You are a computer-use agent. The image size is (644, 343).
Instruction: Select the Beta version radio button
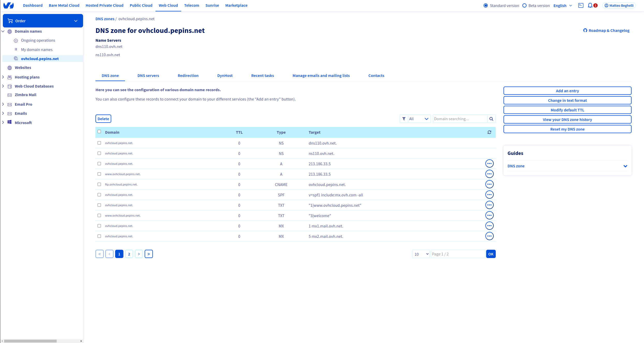(x=524, y=5)
